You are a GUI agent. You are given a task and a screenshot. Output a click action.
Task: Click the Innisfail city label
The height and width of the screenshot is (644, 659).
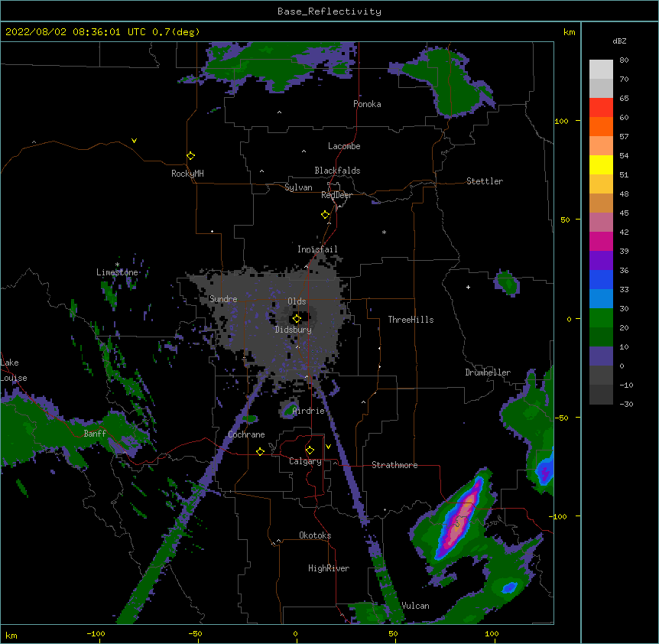[317, 249]
